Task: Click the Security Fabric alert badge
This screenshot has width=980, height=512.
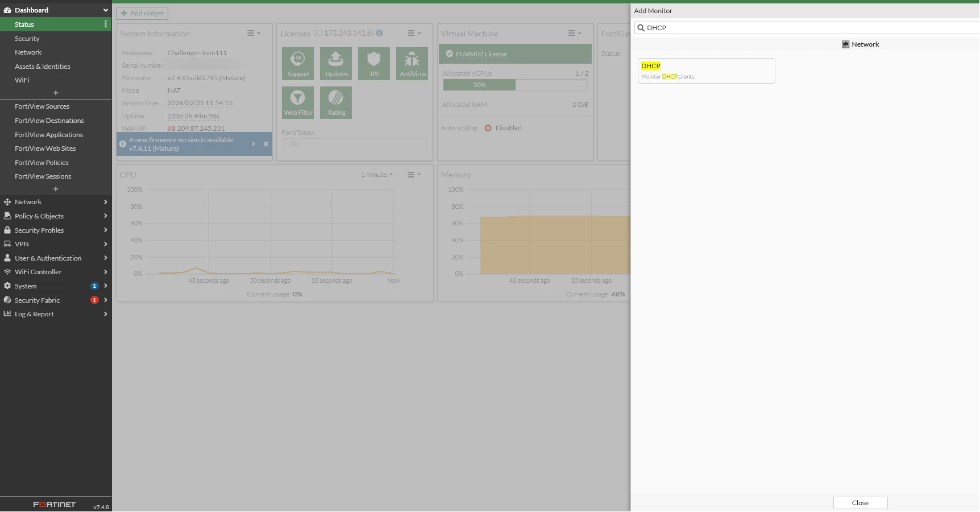Action: [x=94, y=300]
